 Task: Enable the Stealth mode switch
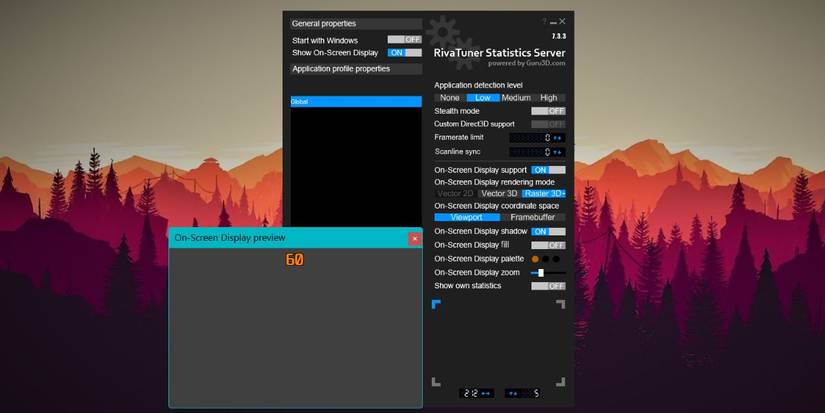[548, 111]
